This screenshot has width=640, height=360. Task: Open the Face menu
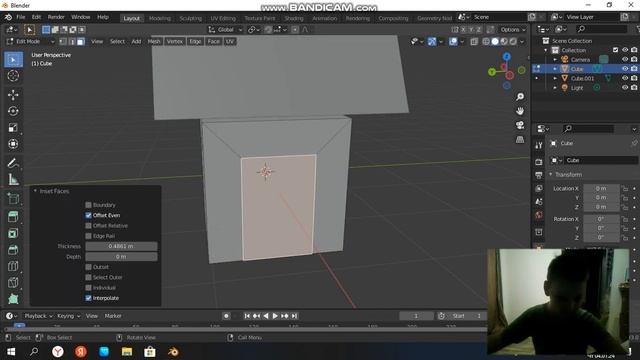point(213,41)
